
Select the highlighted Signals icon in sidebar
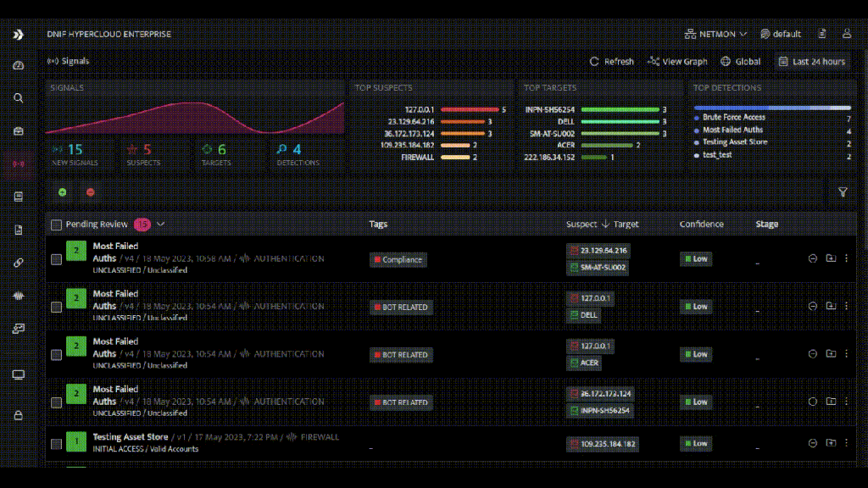point(19,164)
